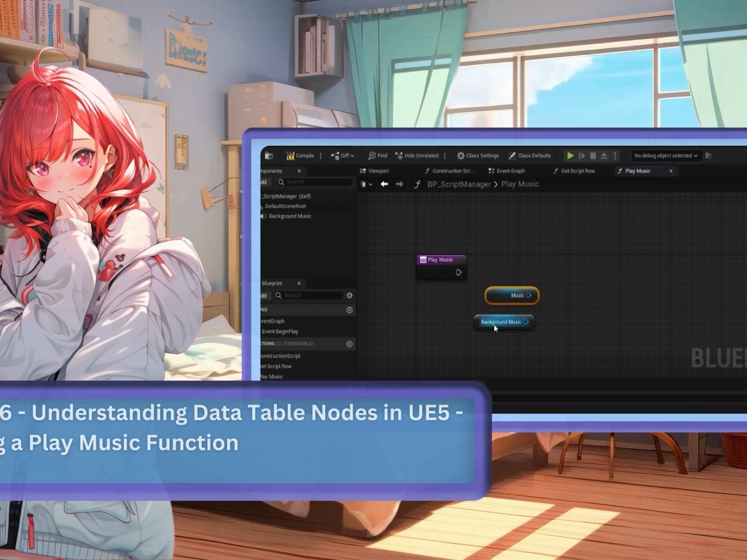The height and width of the screenshot is (560, 747).
Task: Open Hide Unrelated options menu dots
Action: (x=445, y=156)
